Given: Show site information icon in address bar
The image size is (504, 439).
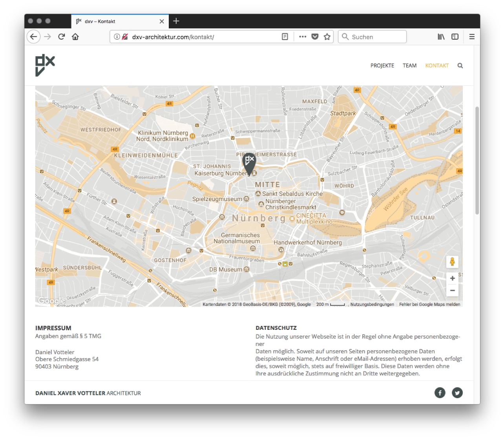Looking at the screenshot, I should pos(117,37).
